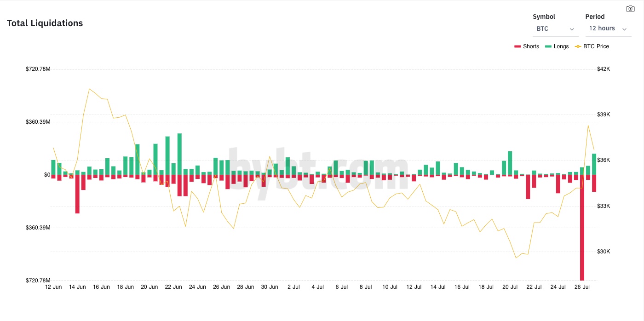Click the $720.78M axis label on top left
Screen dimensions: 644x321
coord(39,69)
